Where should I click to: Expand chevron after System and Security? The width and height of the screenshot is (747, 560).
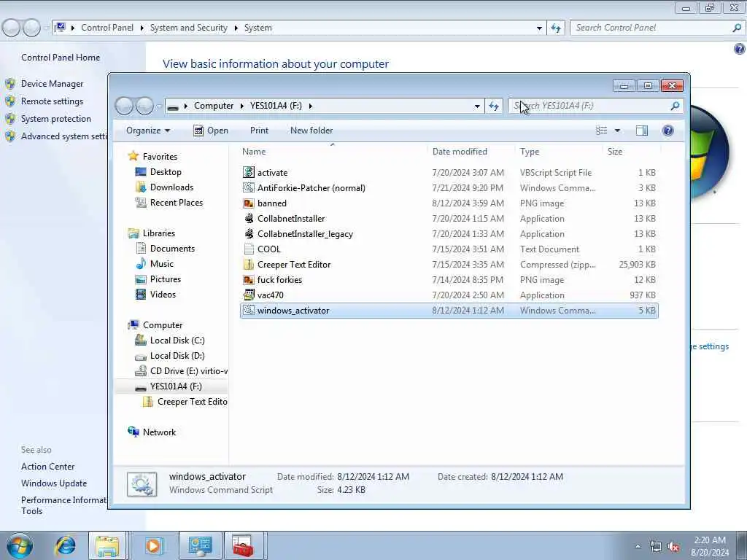pos(236,28)
